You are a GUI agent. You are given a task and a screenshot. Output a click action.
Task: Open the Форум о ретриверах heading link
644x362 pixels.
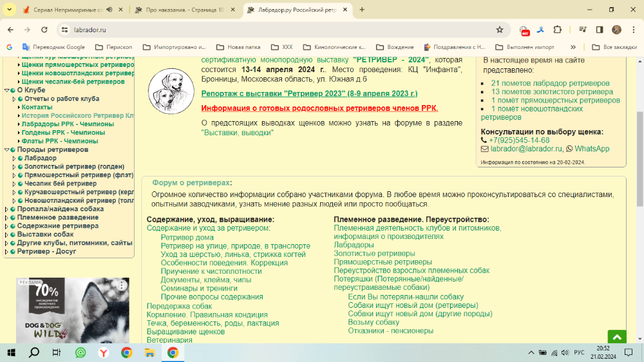click(x=191, y=182)
